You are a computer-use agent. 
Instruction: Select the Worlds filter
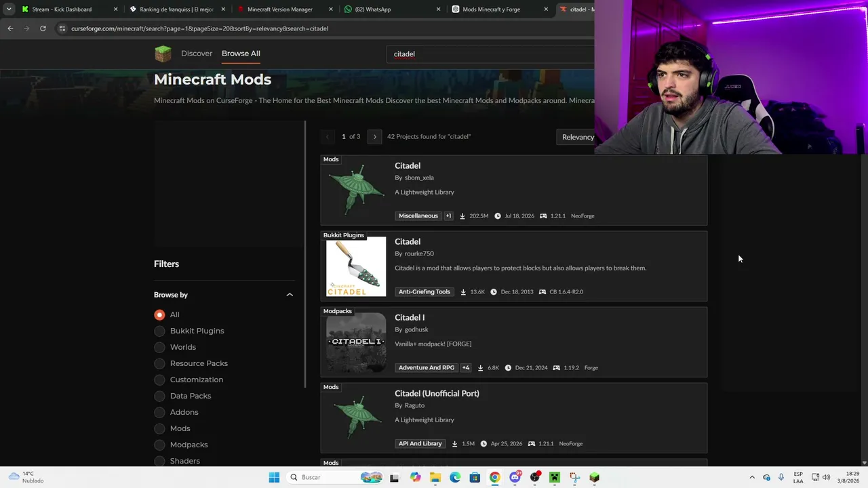(159, 347)
